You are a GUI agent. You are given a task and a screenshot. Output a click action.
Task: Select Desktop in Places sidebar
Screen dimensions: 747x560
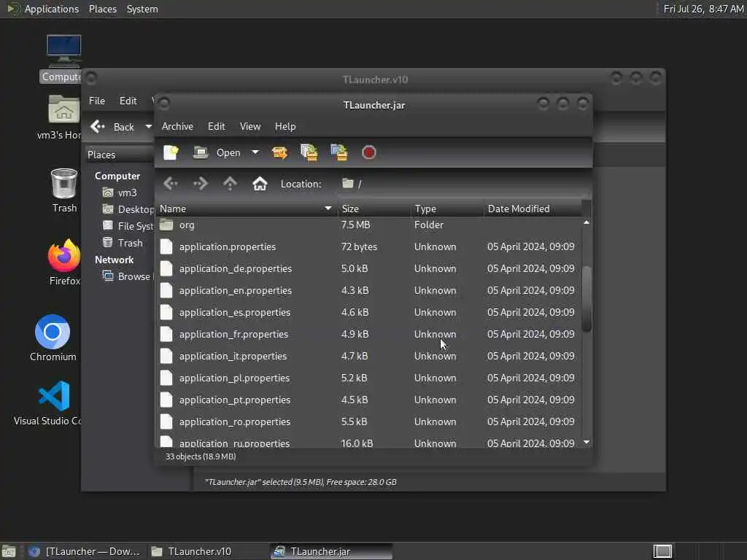tap(128, 209)
